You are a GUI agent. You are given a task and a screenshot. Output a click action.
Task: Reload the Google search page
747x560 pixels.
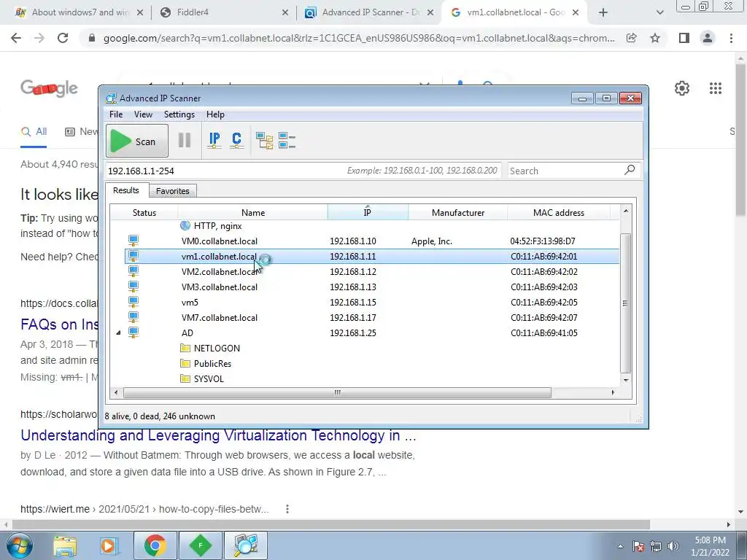coord(63,38)
